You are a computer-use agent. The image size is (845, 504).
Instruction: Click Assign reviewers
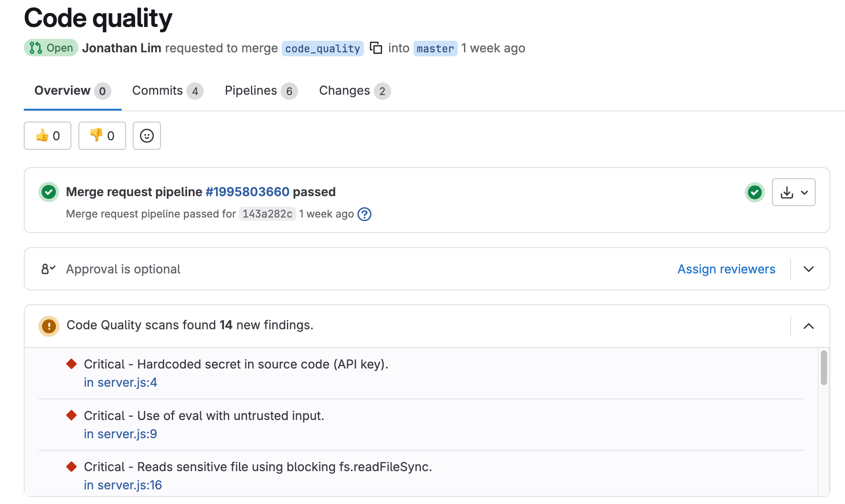(726, 269)
